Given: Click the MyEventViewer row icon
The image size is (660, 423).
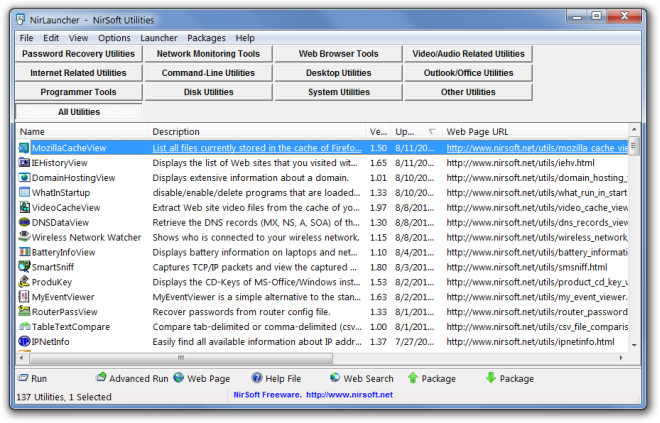Looking at the screenshot, I should tap(24, 297).
